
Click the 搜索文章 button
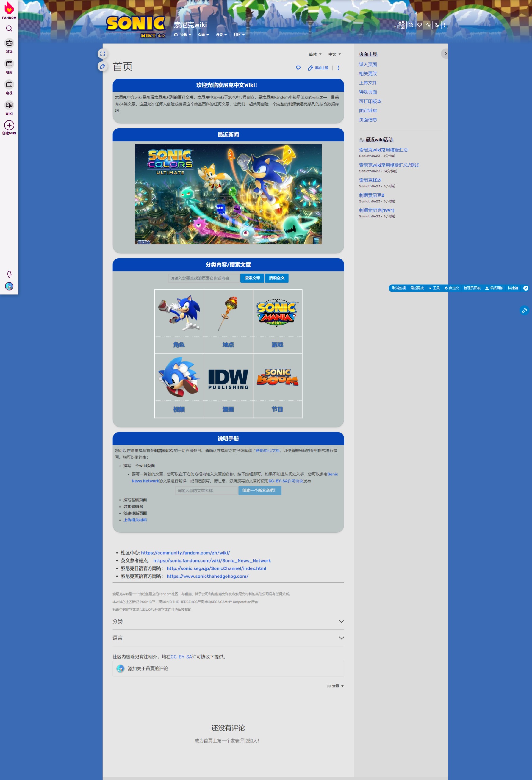coord(252,278)
